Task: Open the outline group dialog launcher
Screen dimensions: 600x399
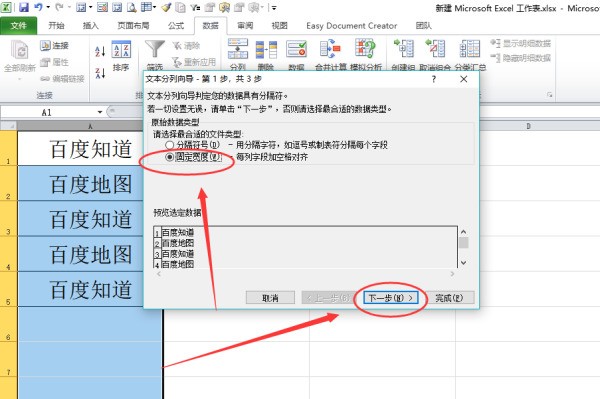Action: pyautogui.click(x=549, y=95)
